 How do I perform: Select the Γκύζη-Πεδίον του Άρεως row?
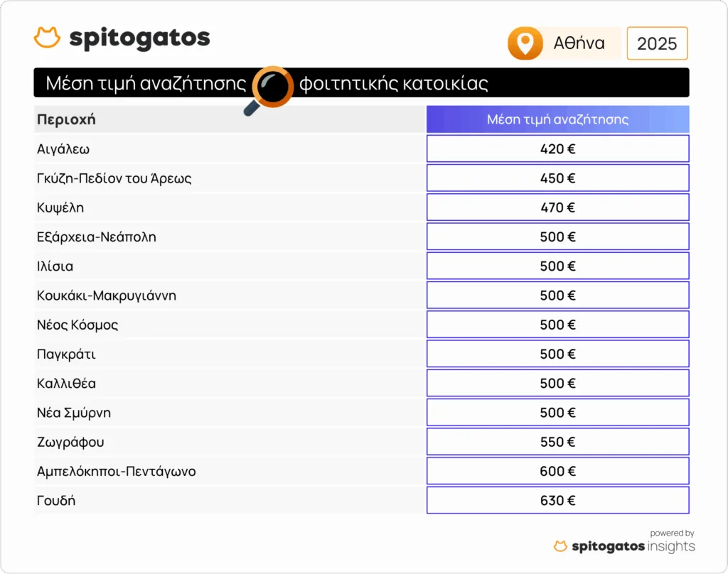114,178
